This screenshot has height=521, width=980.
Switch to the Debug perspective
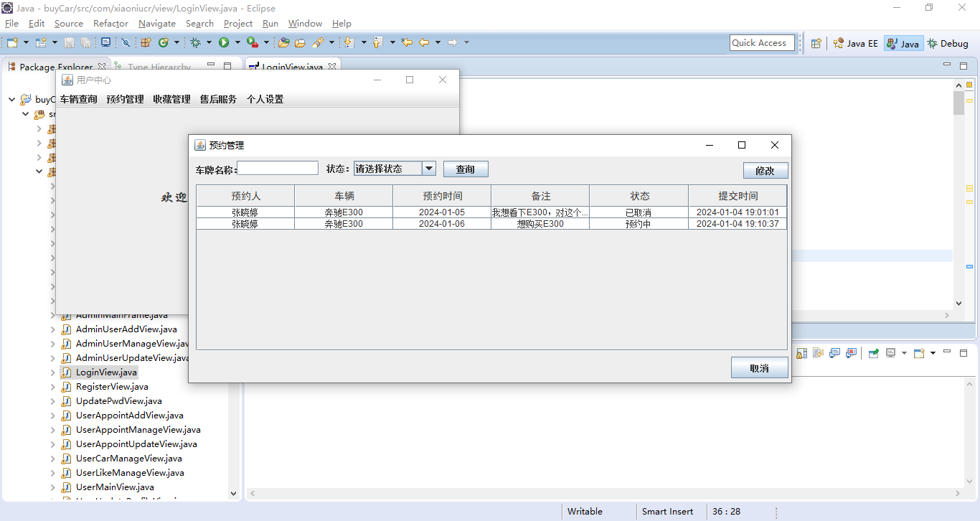[x=948, y=43]
